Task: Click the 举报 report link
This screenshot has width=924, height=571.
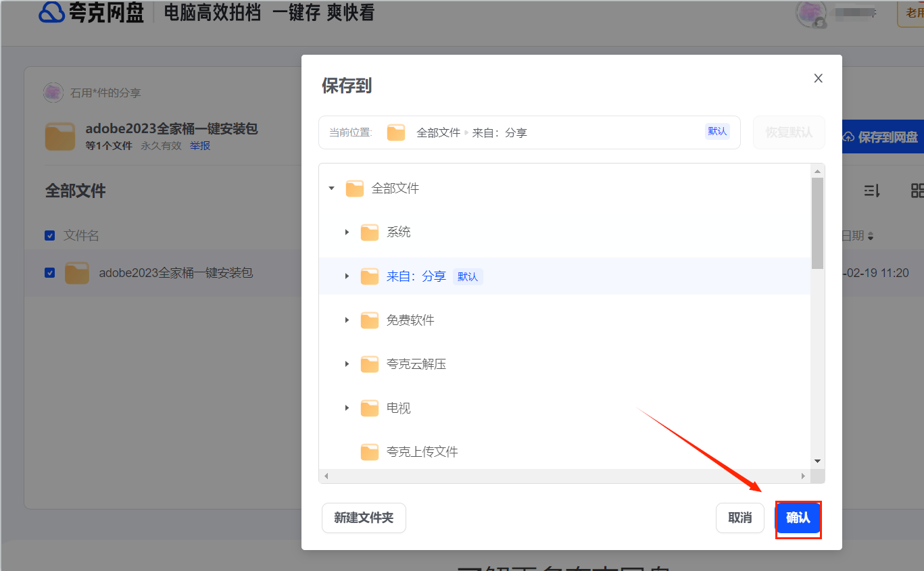Action: [199, 145]
